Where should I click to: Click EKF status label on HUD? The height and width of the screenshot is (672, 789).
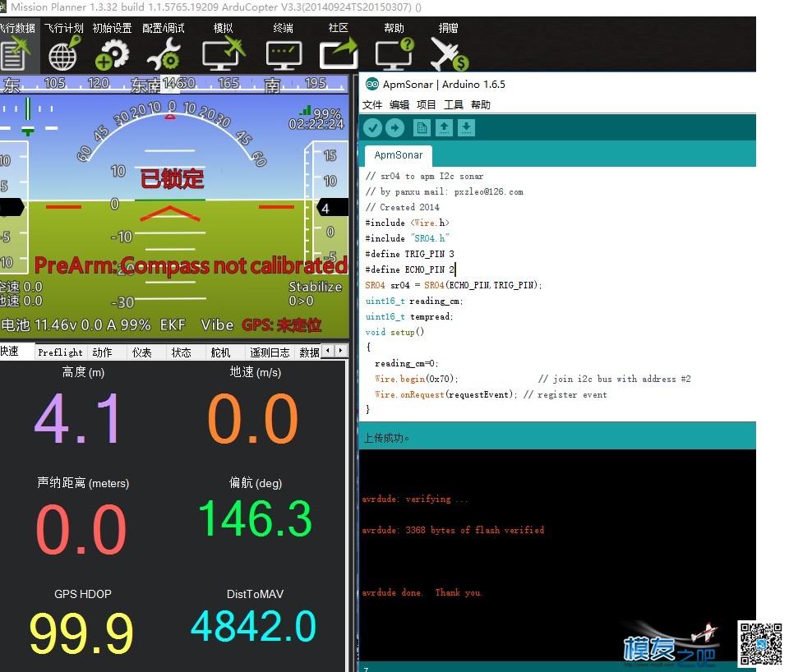click(173, 325)
